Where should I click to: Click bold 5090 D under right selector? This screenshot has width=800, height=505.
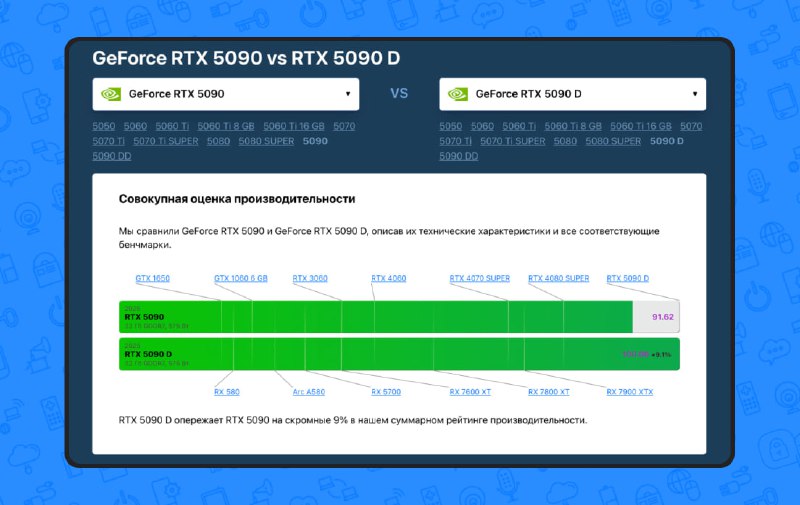pyautogui.click(x=667, y=141)
